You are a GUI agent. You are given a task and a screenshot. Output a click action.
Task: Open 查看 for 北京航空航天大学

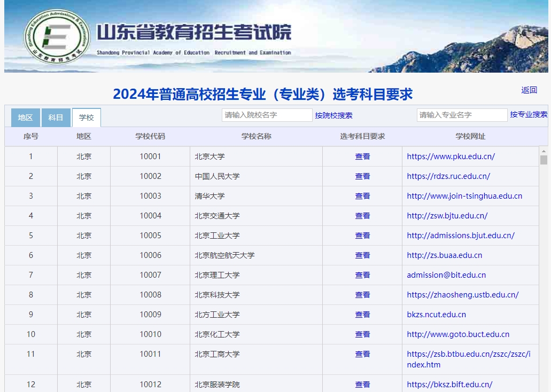(x=362, y=255)
